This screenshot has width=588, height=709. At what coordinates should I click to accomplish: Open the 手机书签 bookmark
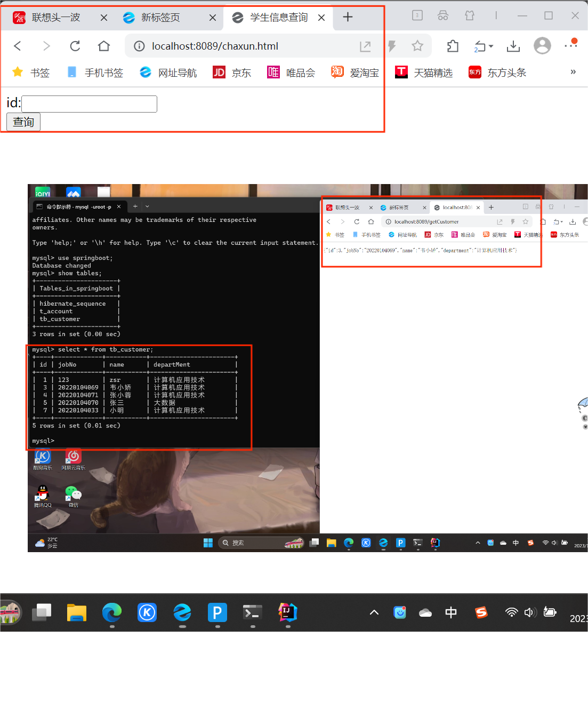(95, 73)
